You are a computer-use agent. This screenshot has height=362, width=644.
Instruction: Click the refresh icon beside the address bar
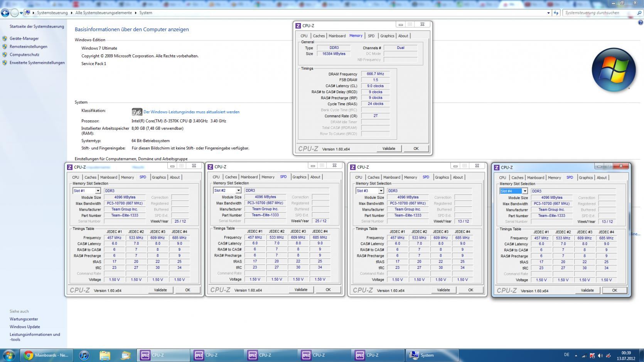pos(556,13)
